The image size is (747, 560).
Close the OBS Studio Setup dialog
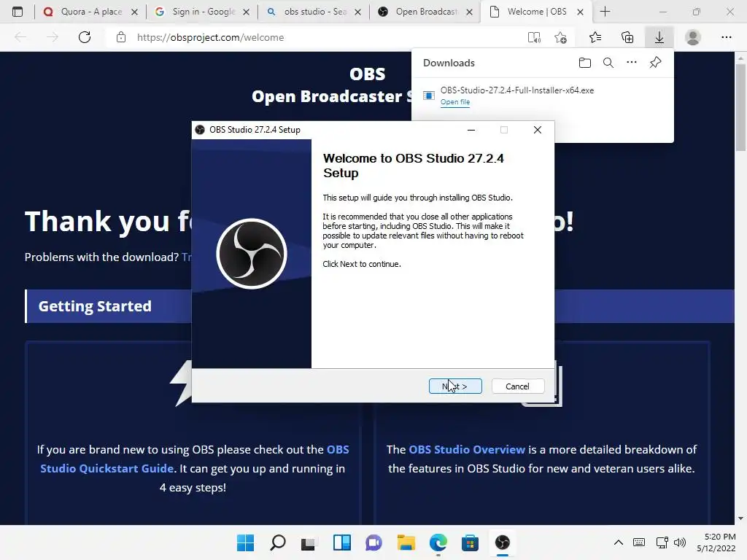coord(538,130)
